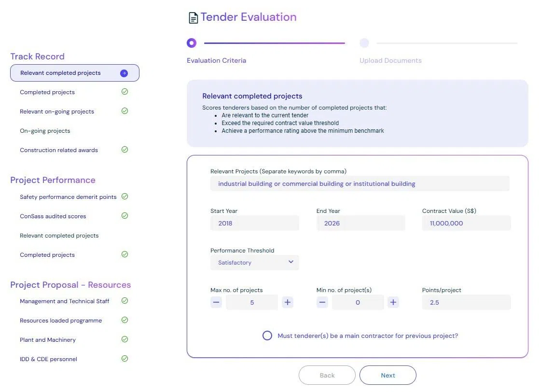Click the Relevant Projects keywords field
This screenshot has height=392, width=539.
(x=359, y=184)
